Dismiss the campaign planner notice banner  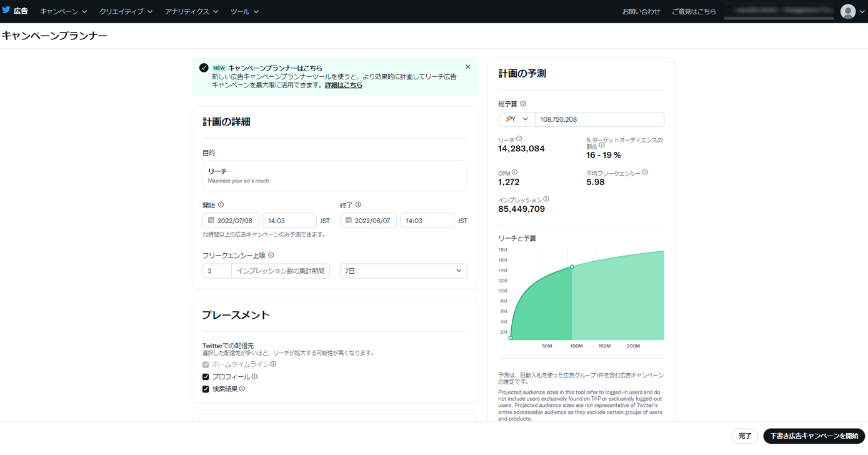pos(467,67)
